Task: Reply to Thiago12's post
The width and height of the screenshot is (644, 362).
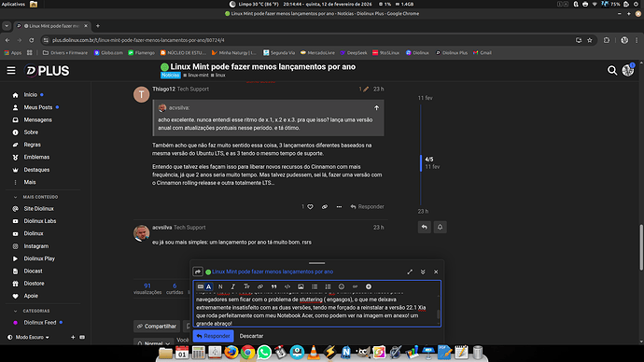Action: pos(367,207)
